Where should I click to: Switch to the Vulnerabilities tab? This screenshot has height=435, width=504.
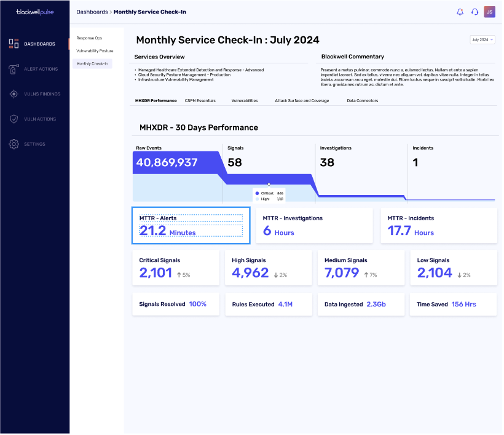(x=245, y=101)
